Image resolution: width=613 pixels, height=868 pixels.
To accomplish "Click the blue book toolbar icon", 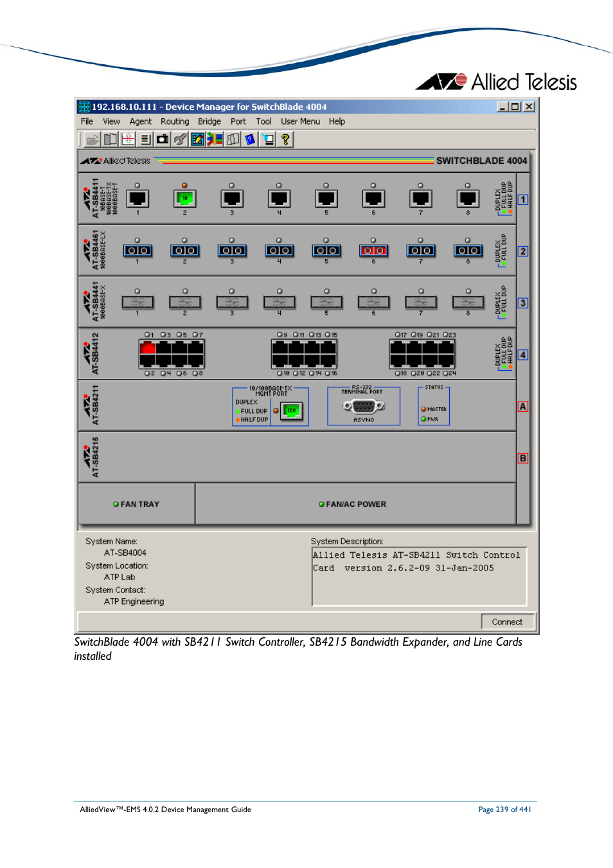I will pyautogui.click(x=250, y=139).
